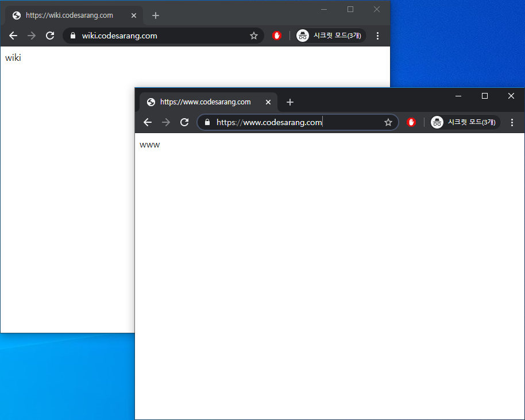The image size is (525, 420).
Task: Bookmark the www.codesarang.com page with the star
Action: click(388, 122)
